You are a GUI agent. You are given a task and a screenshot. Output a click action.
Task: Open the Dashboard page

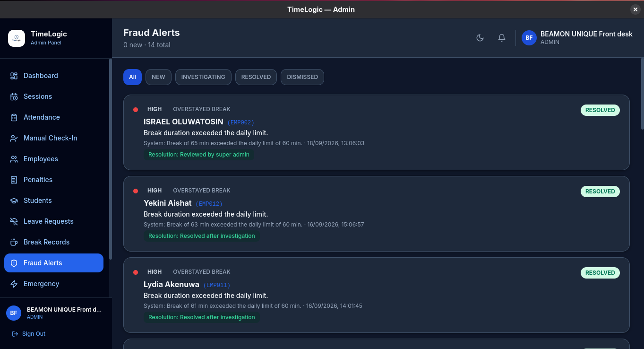pyautogui.click(x=54, y=76)
